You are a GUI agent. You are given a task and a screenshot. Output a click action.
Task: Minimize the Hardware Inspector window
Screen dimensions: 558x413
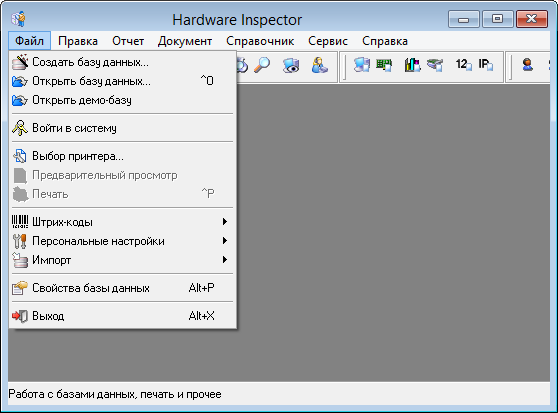tap(464, 19)
